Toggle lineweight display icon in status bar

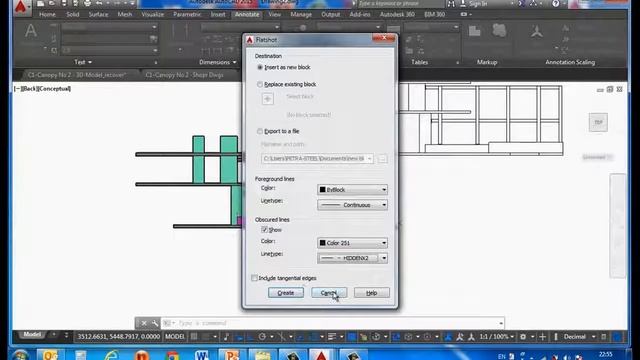332,337
